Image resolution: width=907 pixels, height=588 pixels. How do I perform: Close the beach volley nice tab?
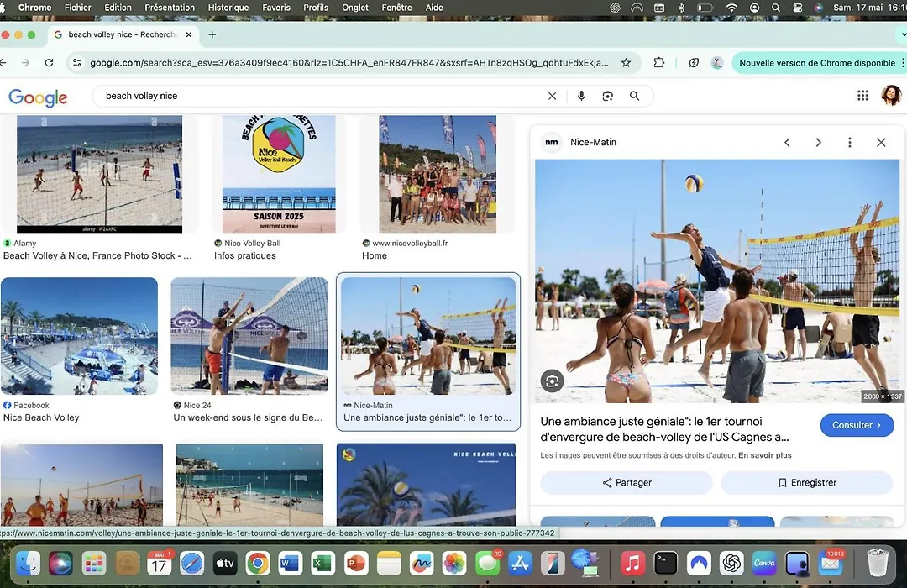[189, 34]
